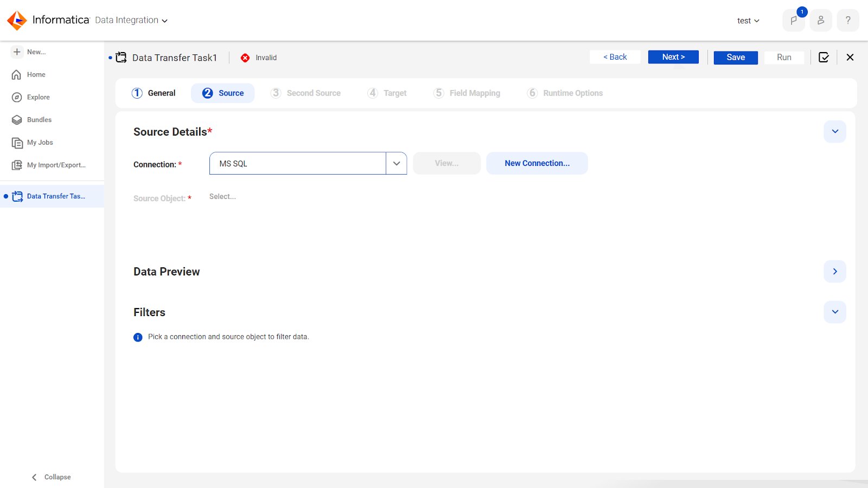Open My Import/Export page
Viewport: 868px width, 488px height.
coord(56,165)
